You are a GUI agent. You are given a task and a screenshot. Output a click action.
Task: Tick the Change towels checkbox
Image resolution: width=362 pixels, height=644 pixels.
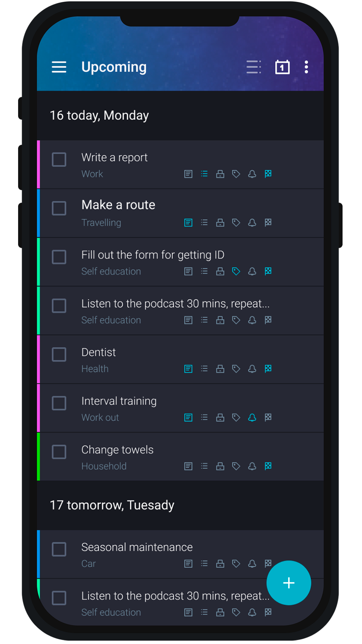click(x=59, y=452)
